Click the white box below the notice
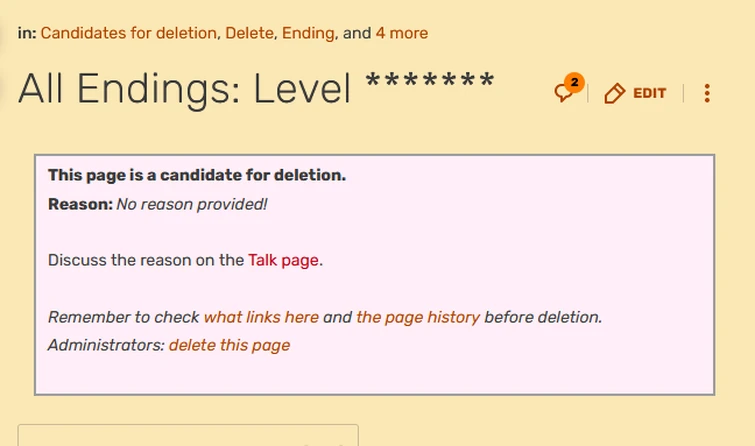755x446 pixels. [188, 436]
